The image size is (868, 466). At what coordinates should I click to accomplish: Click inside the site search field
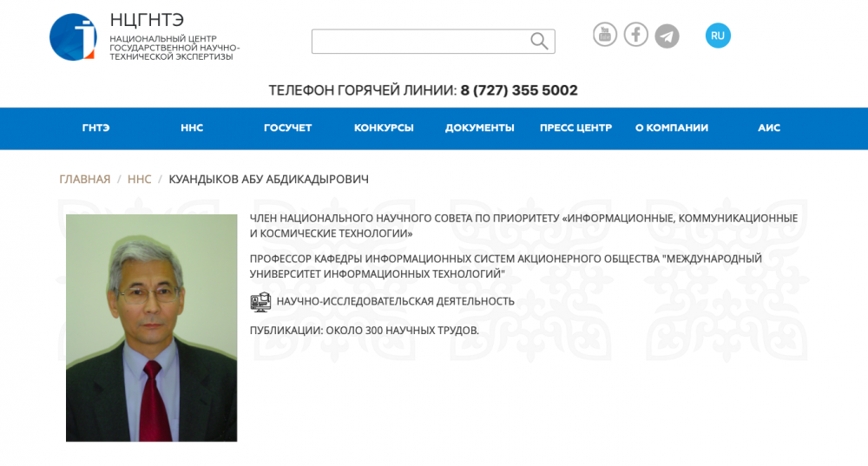tap(421, 42)
